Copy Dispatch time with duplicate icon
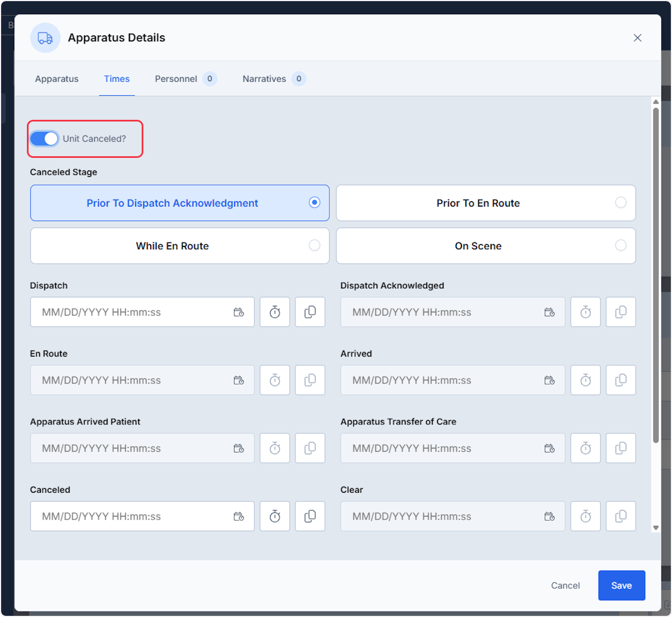 pyautogui.click(x=310, y=312)
